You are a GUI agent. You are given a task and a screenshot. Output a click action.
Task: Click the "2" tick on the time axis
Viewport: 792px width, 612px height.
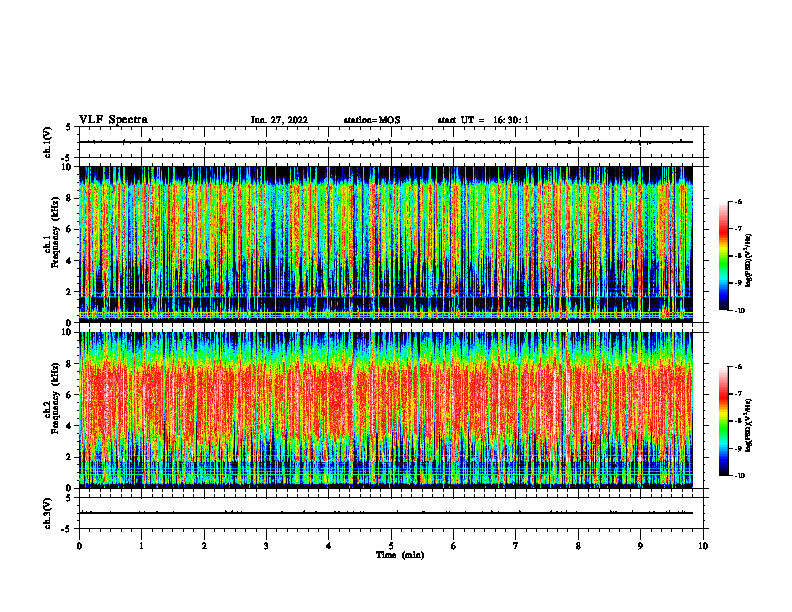click(204, 546)
